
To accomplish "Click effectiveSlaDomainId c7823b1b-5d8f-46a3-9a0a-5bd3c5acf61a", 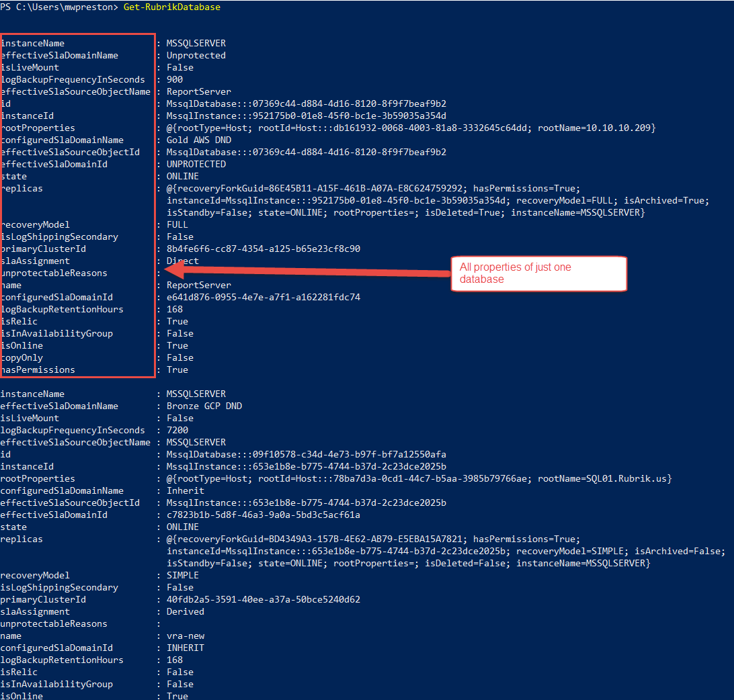I will tap(263, 515).
